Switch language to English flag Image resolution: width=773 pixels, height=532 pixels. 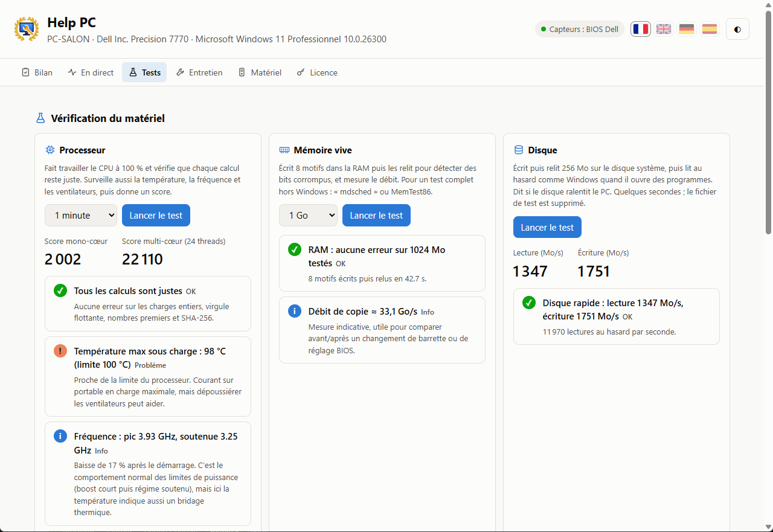coord(664,29)
